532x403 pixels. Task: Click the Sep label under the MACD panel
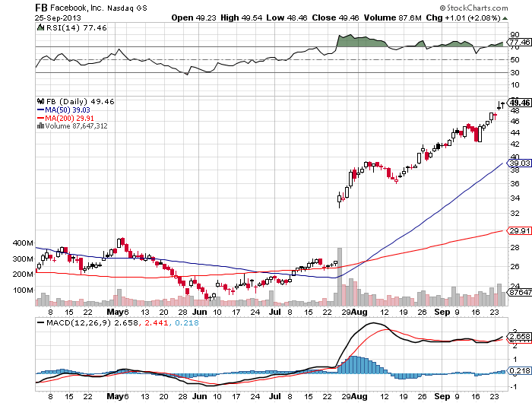coord(442,396)
